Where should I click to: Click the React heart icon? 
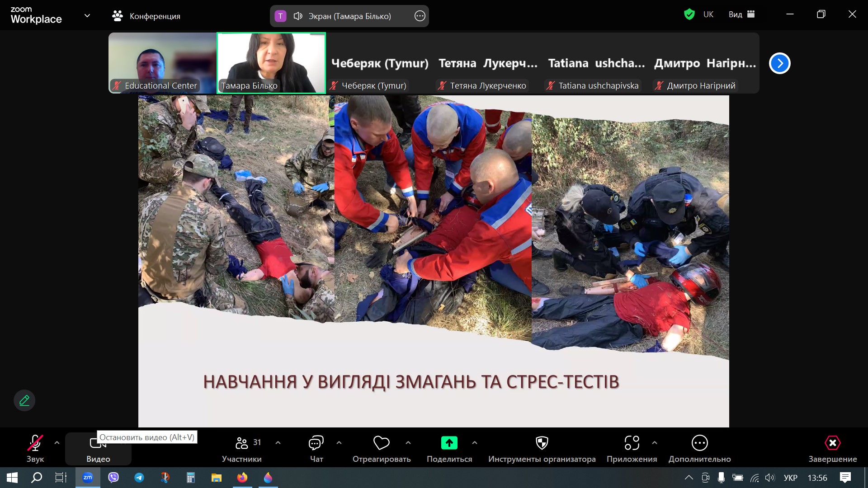point(381,443)
